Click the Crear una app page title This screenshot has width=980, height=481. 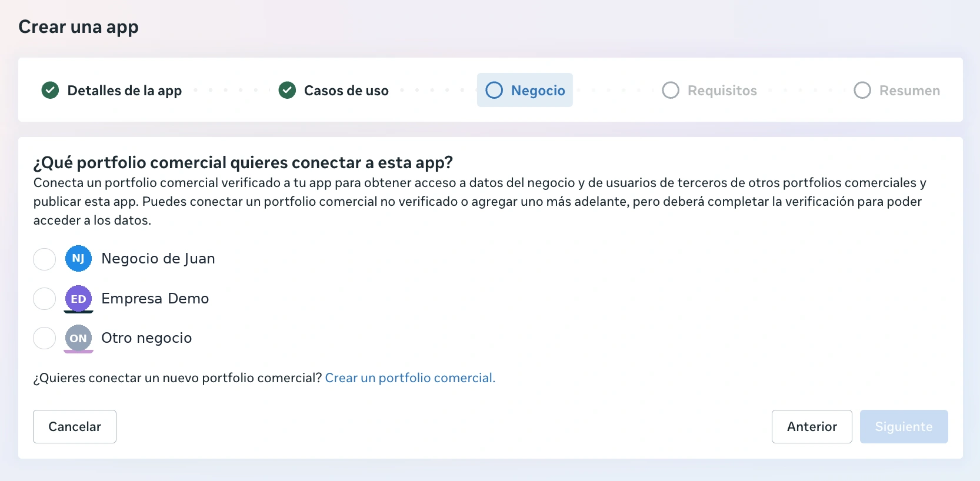(78, 27)
